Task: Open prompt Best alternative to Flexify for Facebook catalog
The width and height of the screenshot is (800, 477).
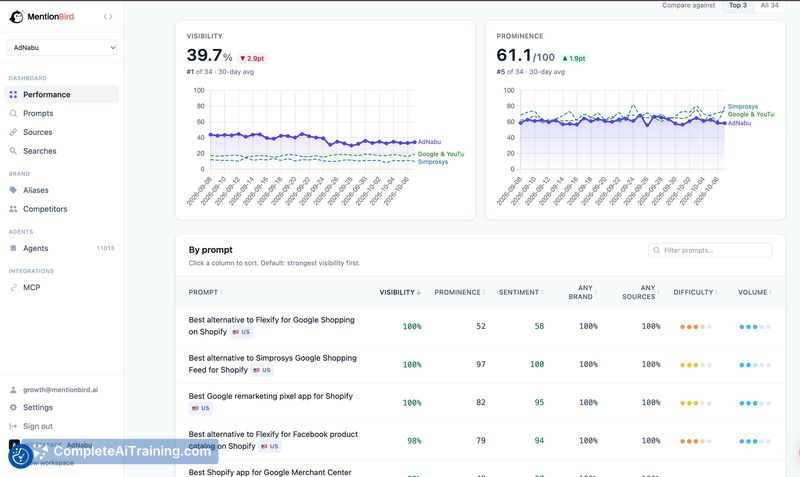Action: [273, 440]
